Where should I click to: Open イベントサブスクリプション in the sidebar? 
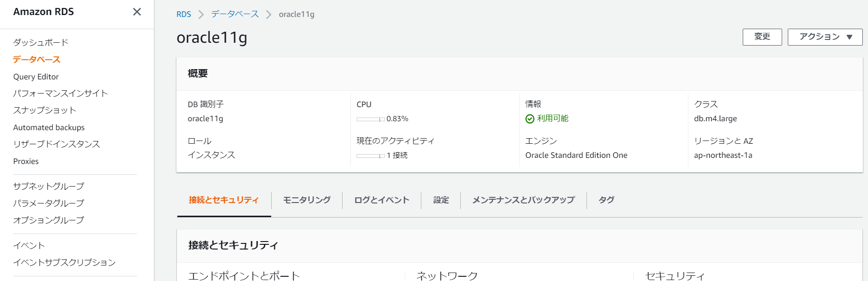(64, 263)
